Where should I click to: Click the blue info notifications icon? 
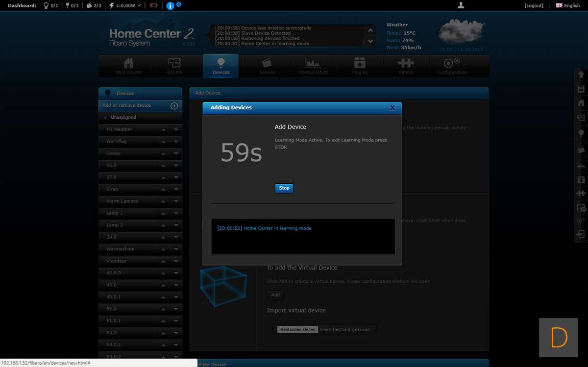pyautogui.click(x=170, y=6)
